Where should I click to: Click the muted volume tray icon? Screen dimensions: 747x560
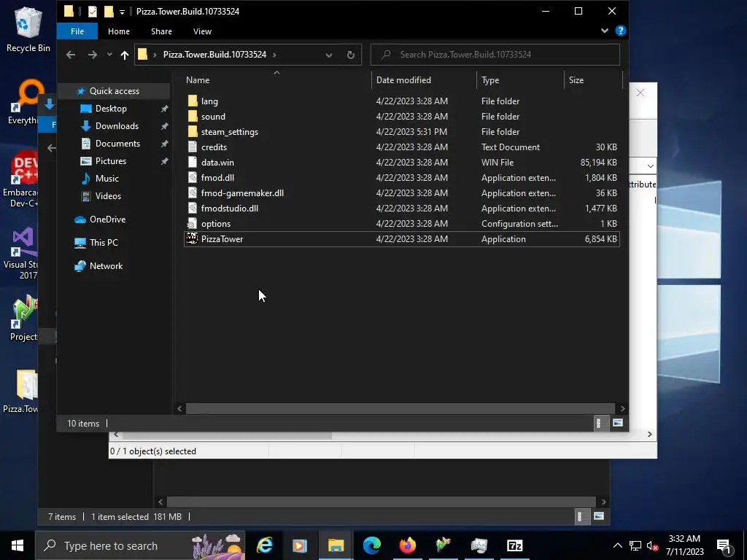[x=652, y=545]
